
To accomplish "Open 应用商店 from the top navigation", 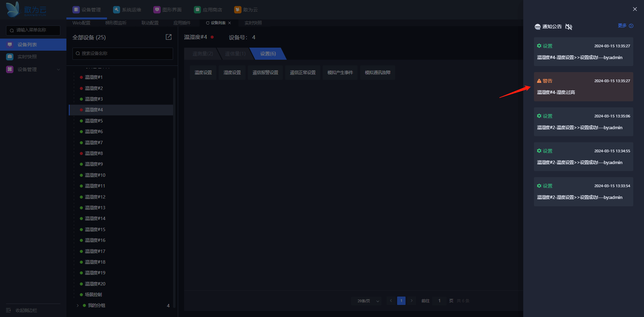I will point(208,10).
